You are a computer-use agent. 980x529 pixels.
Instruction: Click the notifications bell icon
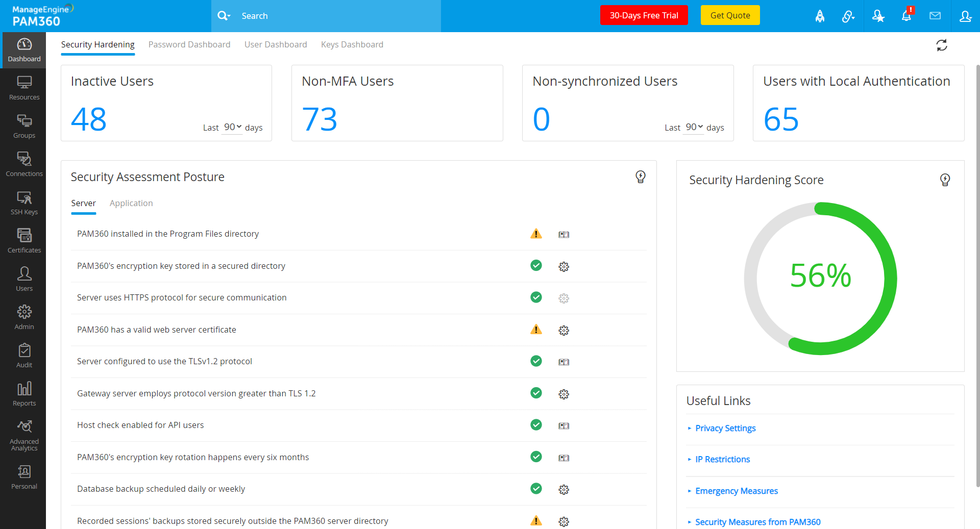point(906,16)
